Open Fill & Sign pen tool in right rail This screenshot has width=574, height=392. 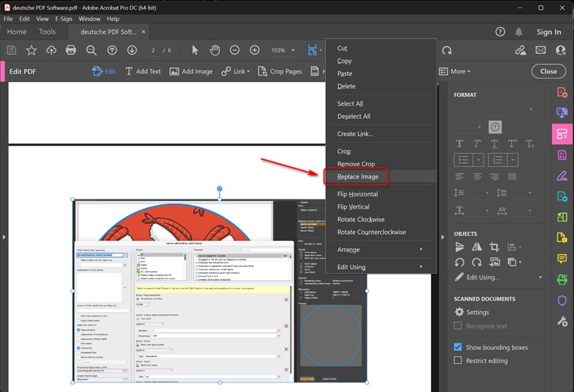click(562, 176)
